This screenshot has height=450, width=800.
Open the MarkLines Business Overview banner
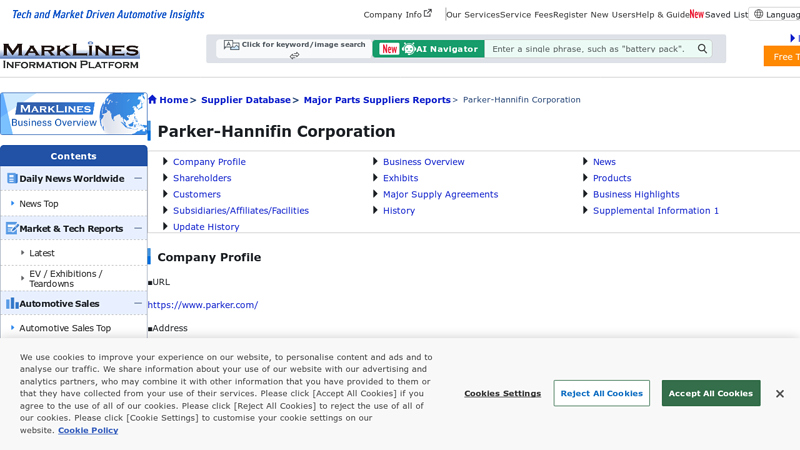[x=73, y=114]
